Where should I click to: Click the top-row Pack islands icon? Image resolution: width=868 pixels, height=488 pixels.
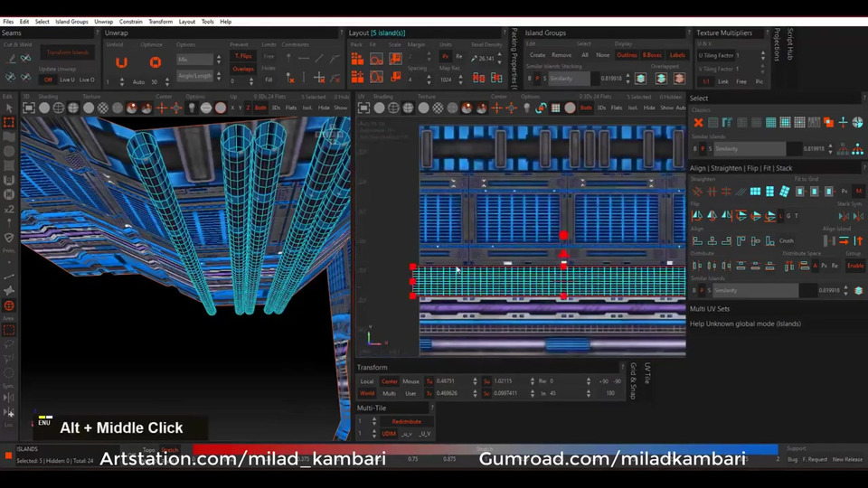[x=358, y=59]
